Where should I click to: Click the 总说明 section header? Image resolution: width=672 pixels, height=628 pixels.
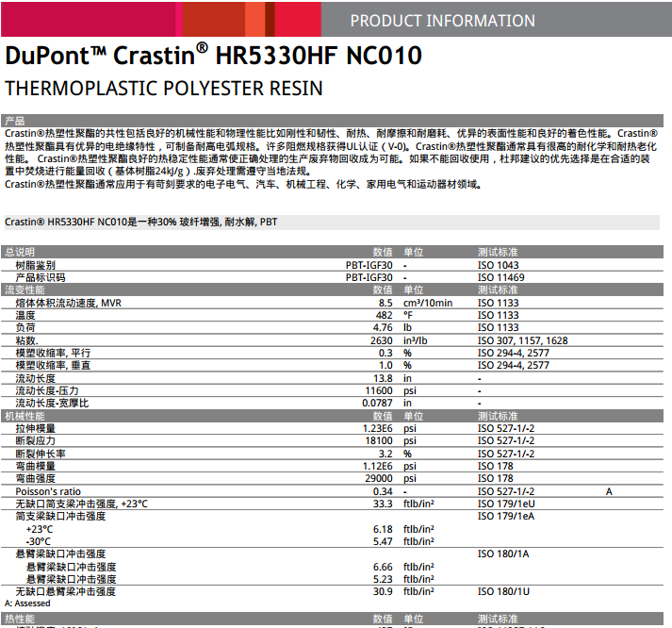(x=19, y=252)
